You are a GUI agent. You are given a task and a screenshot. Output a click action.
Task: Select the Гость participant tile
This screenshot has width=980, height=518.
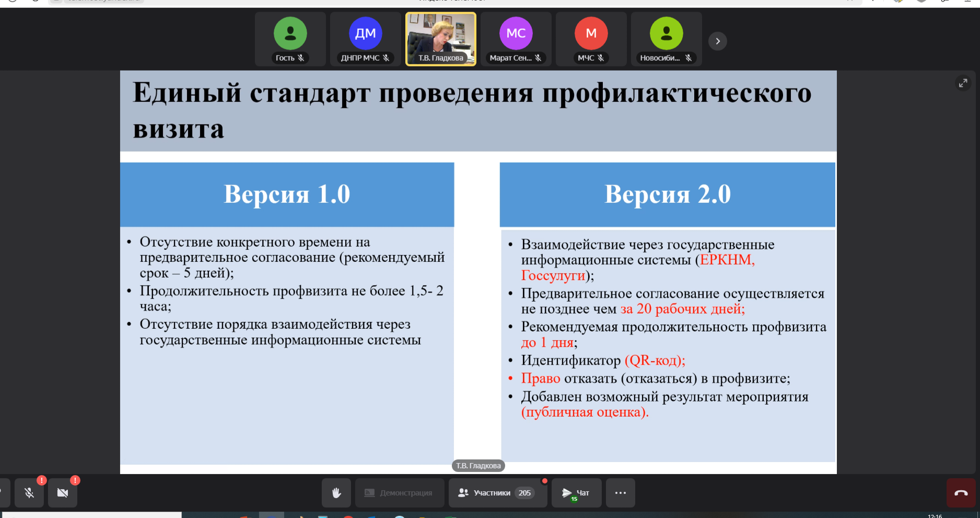pos(290,39)
